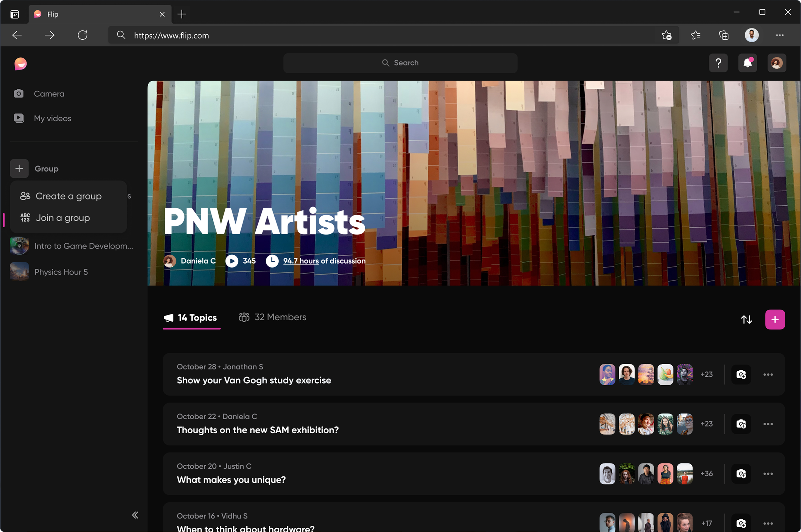Record response to Van Gogh study topic
Screen dimensions: 801x532
tap(741, 374)
